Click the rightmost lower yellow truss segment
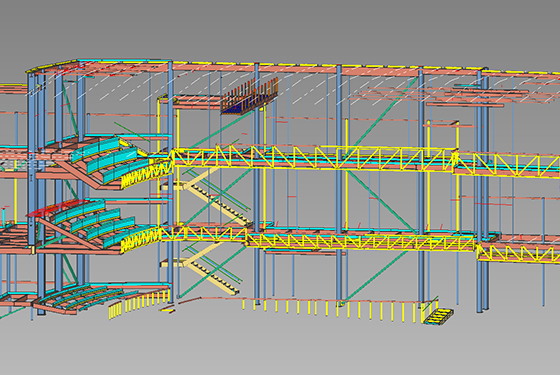Viewport: 560px width, 375px height. click(518, 253)
